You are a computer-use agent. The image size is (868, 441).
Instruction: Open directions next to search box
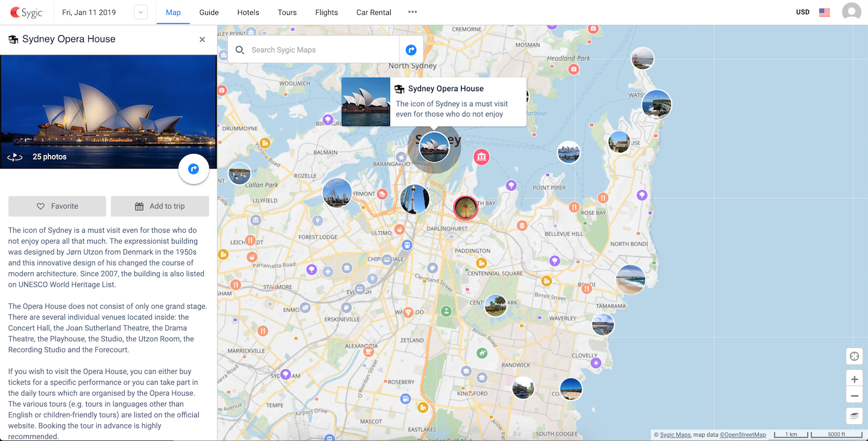411,50
